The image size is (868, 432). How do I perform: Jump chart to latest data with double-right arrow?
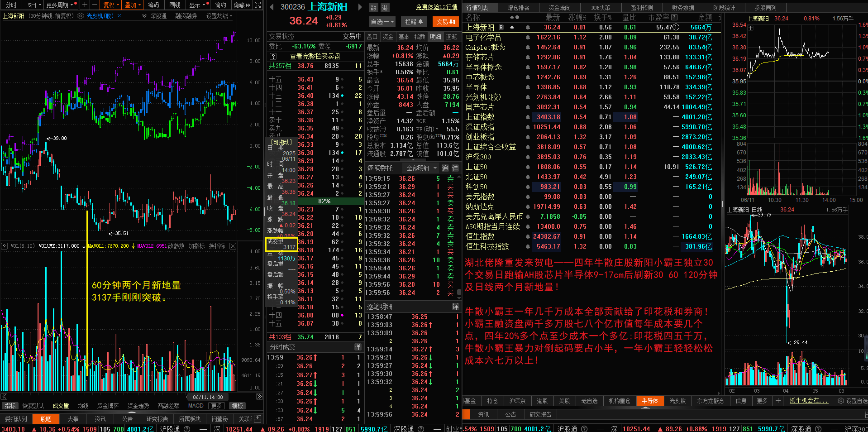tap(259, 397)
